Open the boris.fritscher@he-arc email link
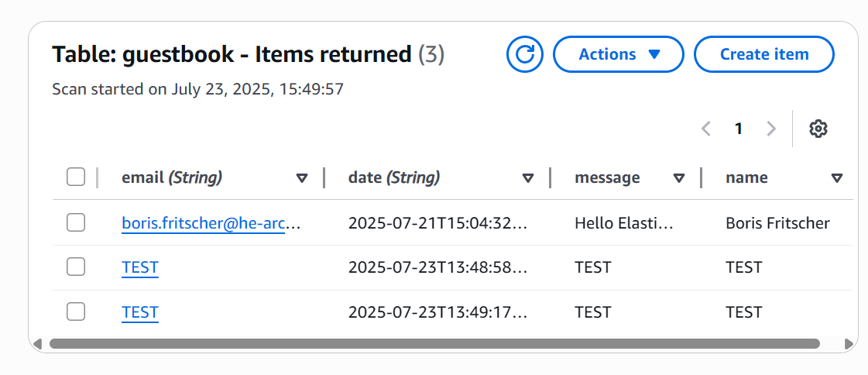The width and height of the screenshot is (868, 375). tap(210, 223)
